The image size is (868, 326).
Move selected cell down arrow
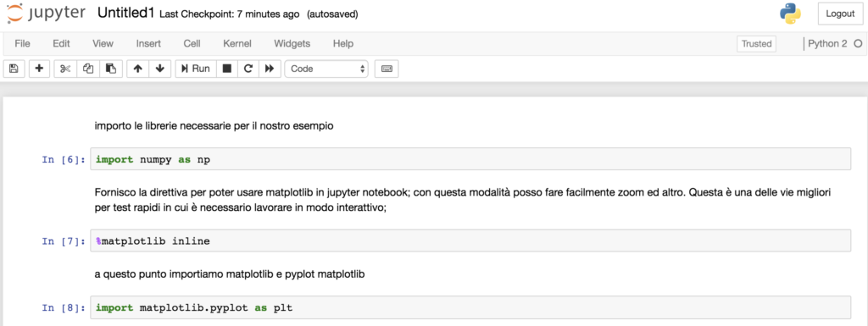160,69
